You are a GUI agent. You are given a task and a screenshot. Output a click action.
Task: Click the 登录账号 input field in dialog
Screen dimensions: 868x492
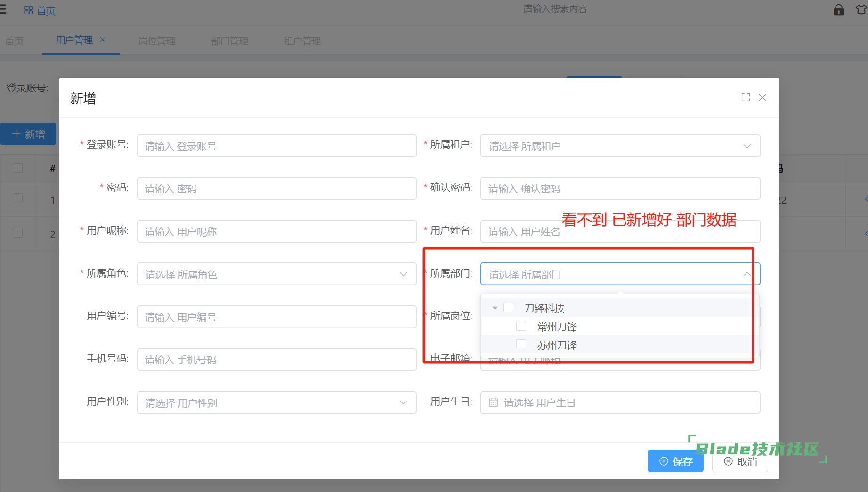[x=277, y=146]
